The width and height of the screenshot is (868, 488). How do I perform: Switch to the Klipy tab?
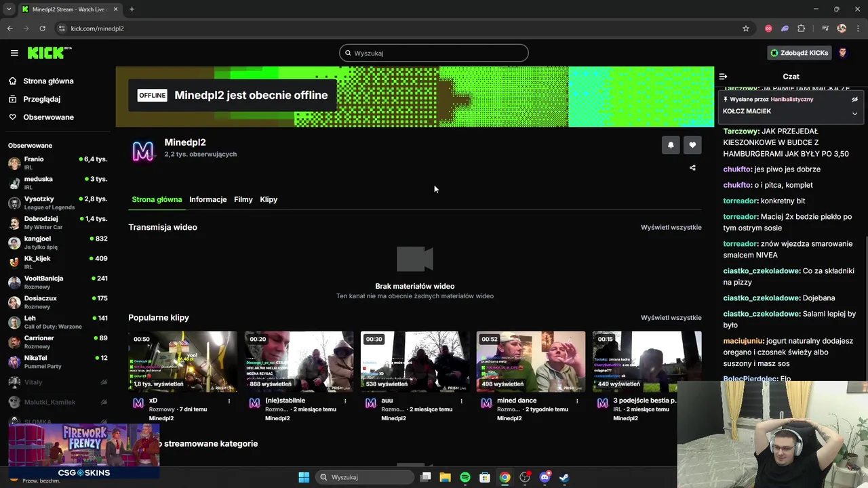(269, 199)
